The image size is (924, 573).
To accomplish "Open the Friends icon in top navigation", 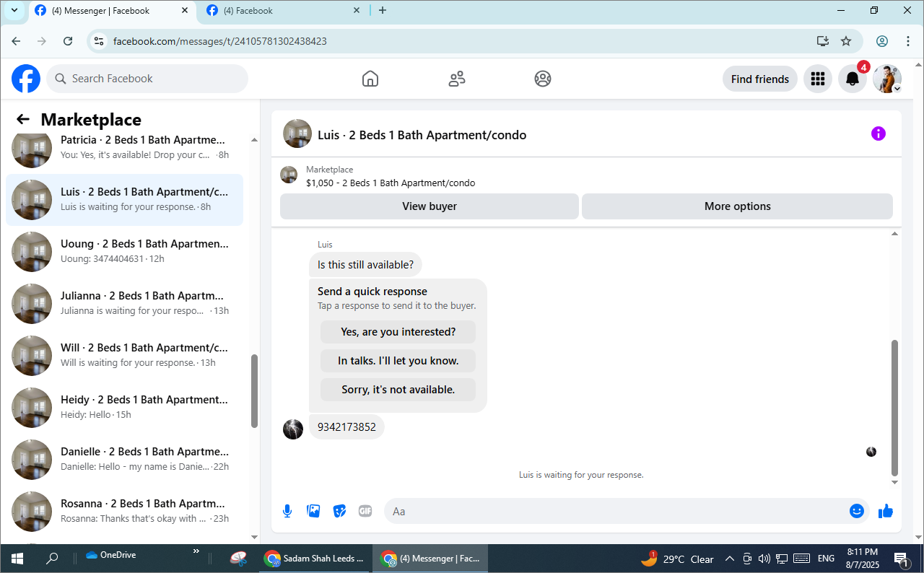I will 457,79.
